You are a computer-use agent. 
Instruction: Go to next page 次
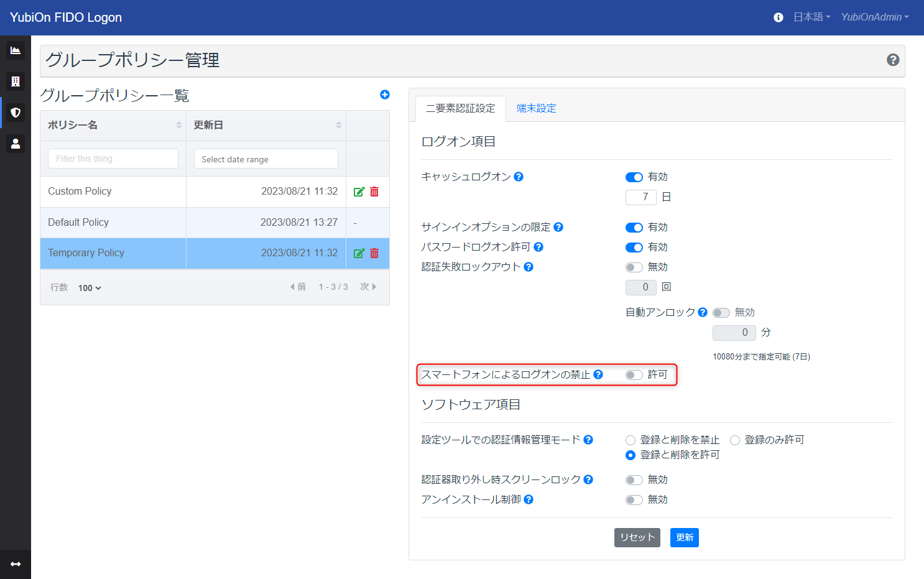pyautogui.click(x=369, y=287)
